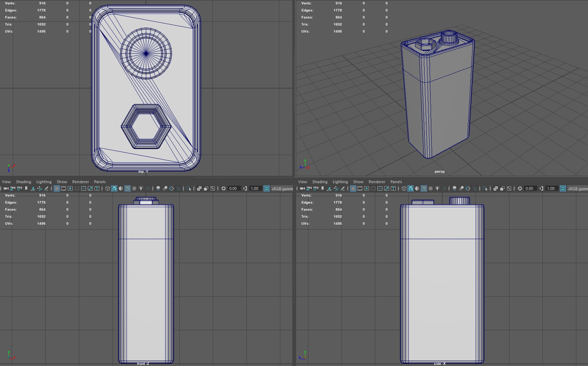
Task: Toggle Film Gate in front view toolbar
Action: (x=63, y=188)
